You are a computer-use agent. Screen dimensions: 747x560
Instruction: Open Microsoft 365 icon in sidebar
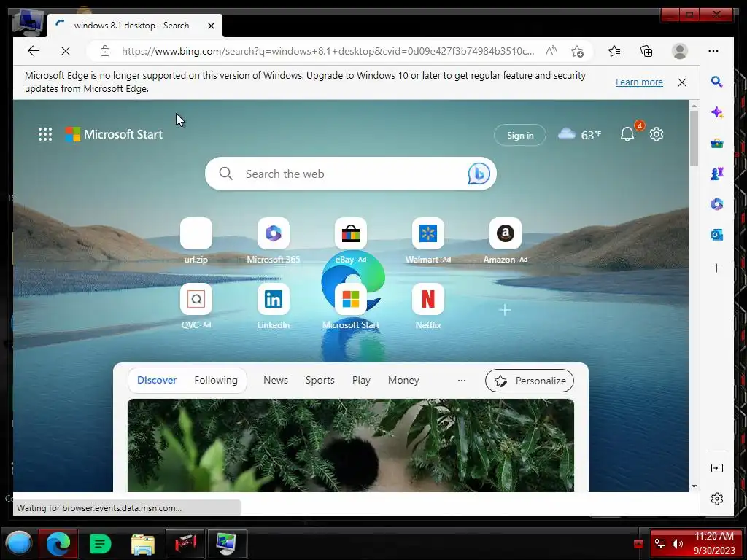click(x=716, y=204)
